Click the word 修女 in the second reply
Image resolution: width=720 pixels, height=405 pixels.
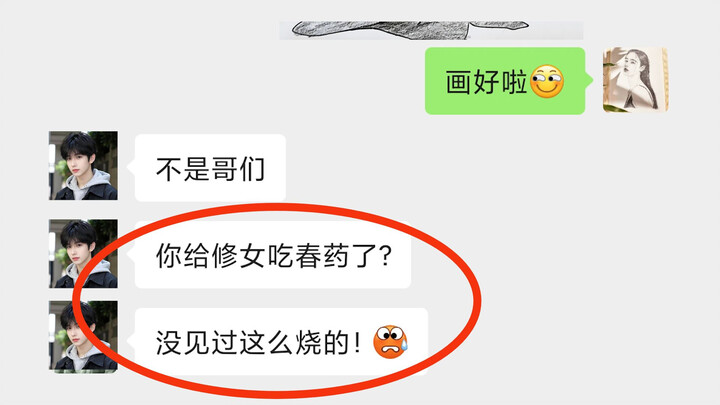point(238,256)
